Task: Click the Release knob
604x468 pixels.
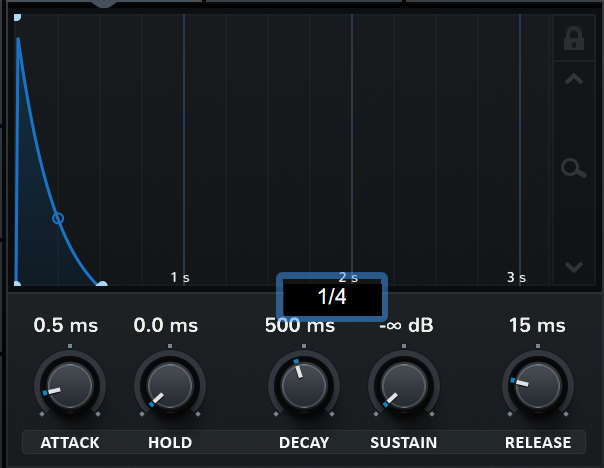Action: point(537,385)
